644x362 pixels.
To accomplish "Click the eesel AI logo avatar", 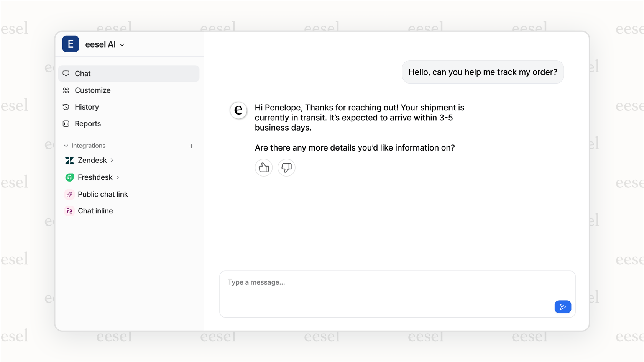I will pyautogui.click(x=70, y=44).
